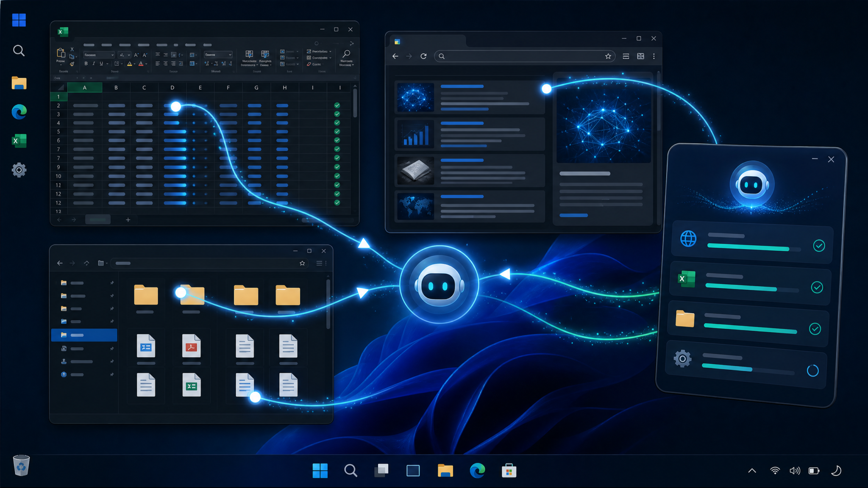Click the row 2 green checkmark in Excel
This screenshot has width=868, height=488.
coord(337,105)
